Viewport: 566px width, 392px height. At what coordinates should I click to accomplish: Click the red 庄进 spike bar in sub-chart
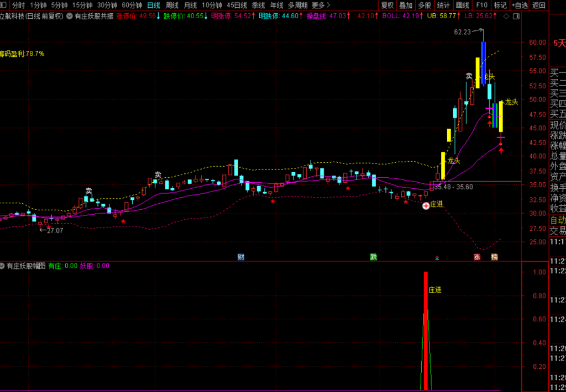pos(426,331)
